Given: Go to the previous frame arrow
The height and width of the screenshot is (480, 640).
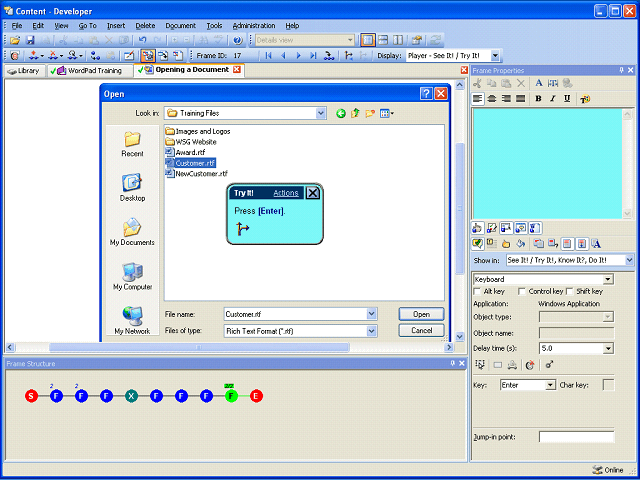Looking at the screenshot, I should click(283, 56).
